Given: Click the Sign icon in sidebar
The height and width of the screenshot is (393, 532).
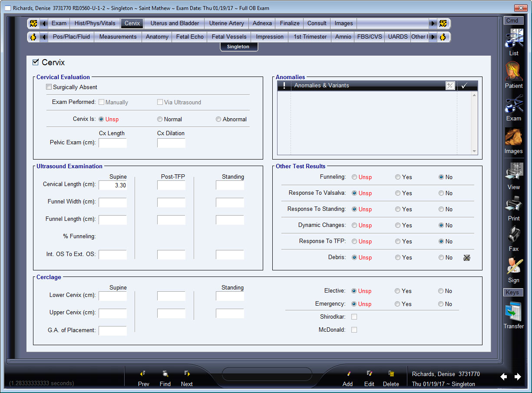Looking at the screenshot, I should (x=514, y=266).
